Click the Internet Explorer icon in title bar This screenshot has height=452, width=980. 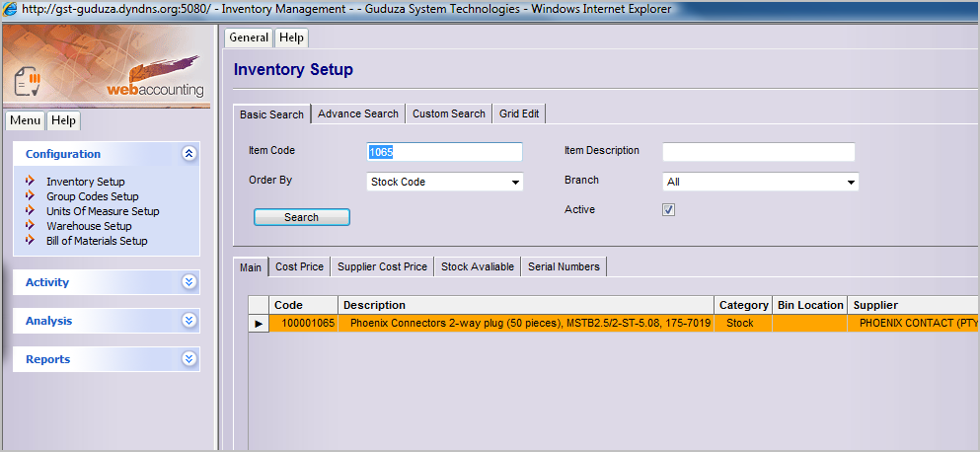[12, 9]
